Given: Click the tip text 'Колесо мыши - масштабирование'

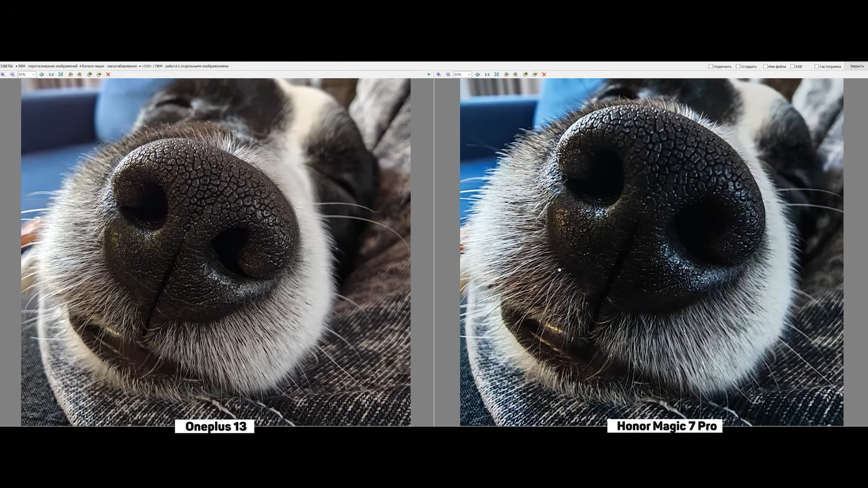Looking at the screenshot, I should click(x=110, y=66).
